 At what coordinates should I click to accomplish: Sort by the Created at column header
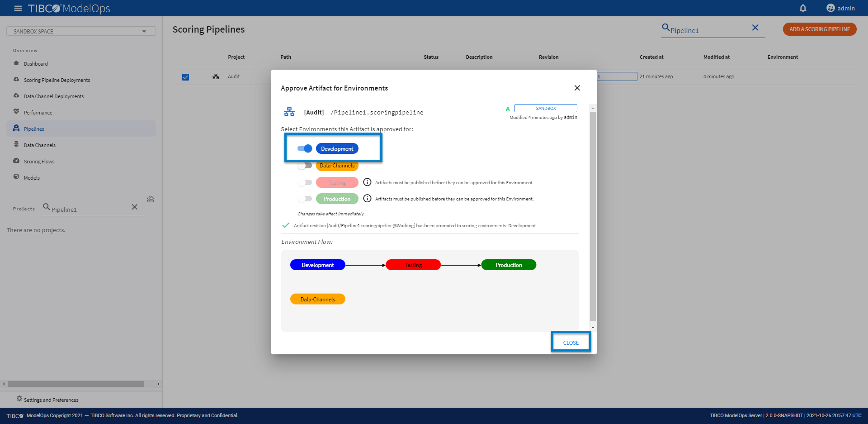pos(651,57)
